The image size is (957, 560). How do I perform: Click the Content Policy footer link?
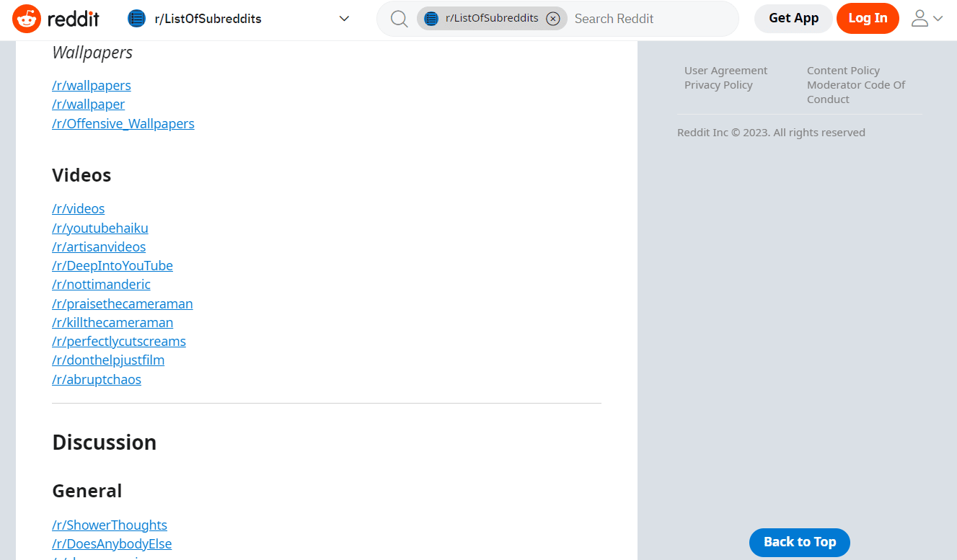pyautogui.click(x=843, y=70)
